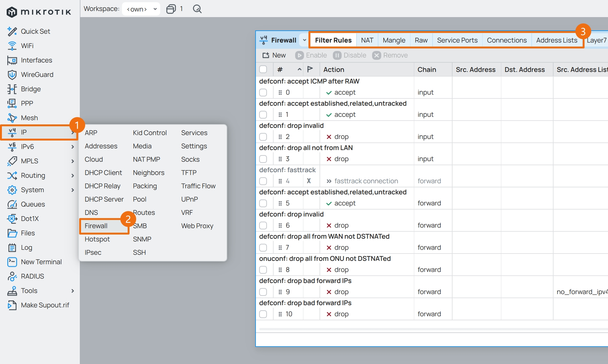Open Traffic Flow from IP submenu
Image resolution: width=608 pixels, height=364 pixels.
coord(198,186)
